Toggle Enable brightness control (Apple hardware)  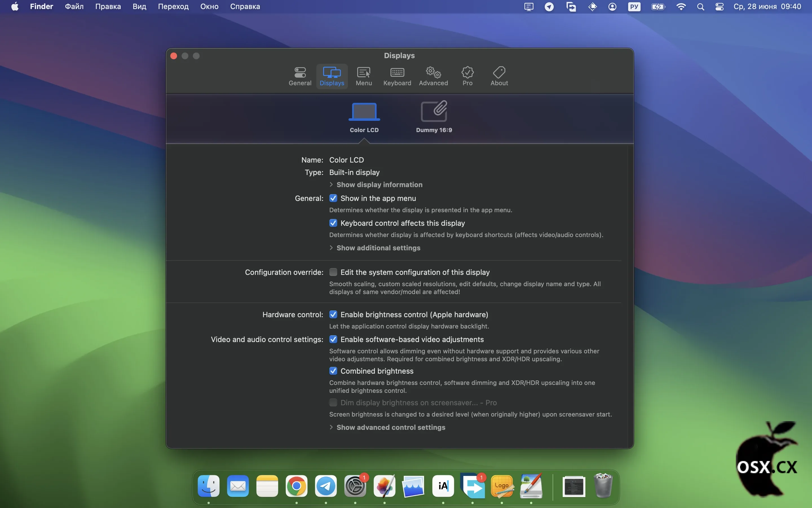pos(333,314)
